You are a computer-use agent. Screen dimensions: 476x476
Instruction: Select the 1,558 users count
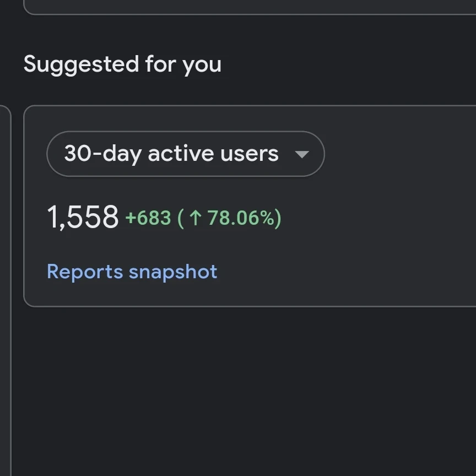click(x=83, y=217)
